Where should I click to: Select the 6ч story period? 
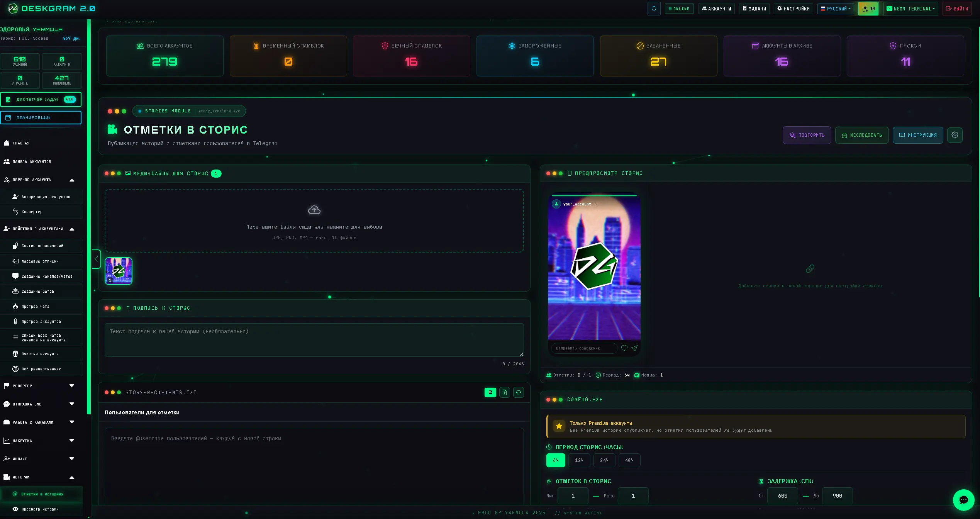coord(556,460)
